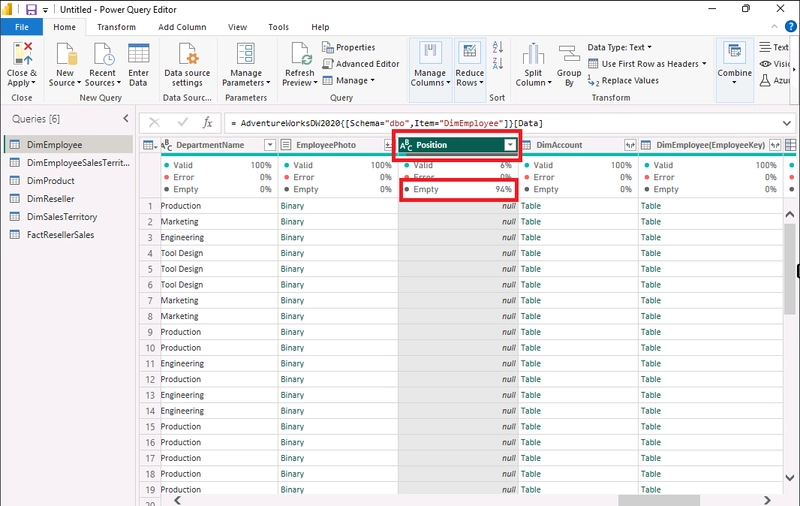Screen dimensions: 800x506
Task: Open Position column filter dropdown
Action: click(510, 145)
